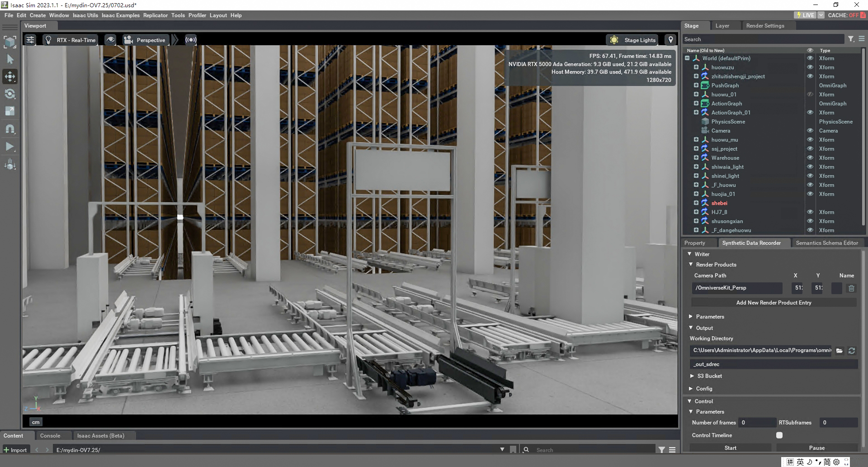Open the Replicator menu
The height and width of the screenshot is (467, 868).
point(155,15)
